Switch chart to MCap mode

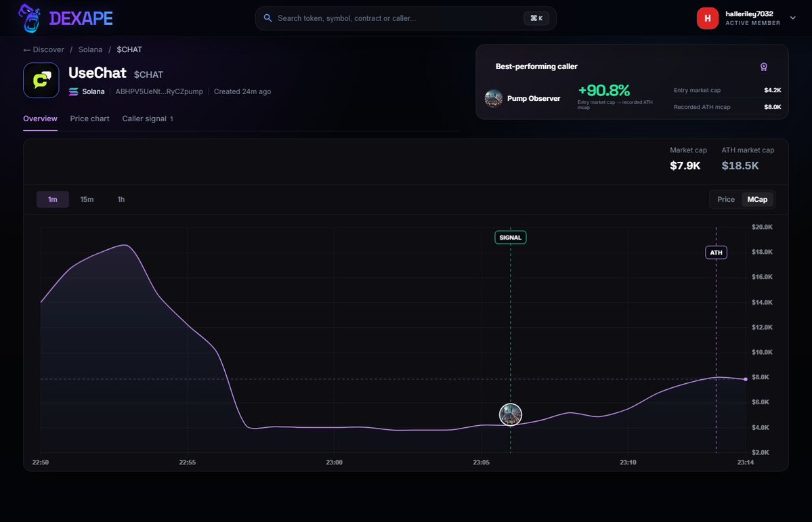click(x=757, y=199)
